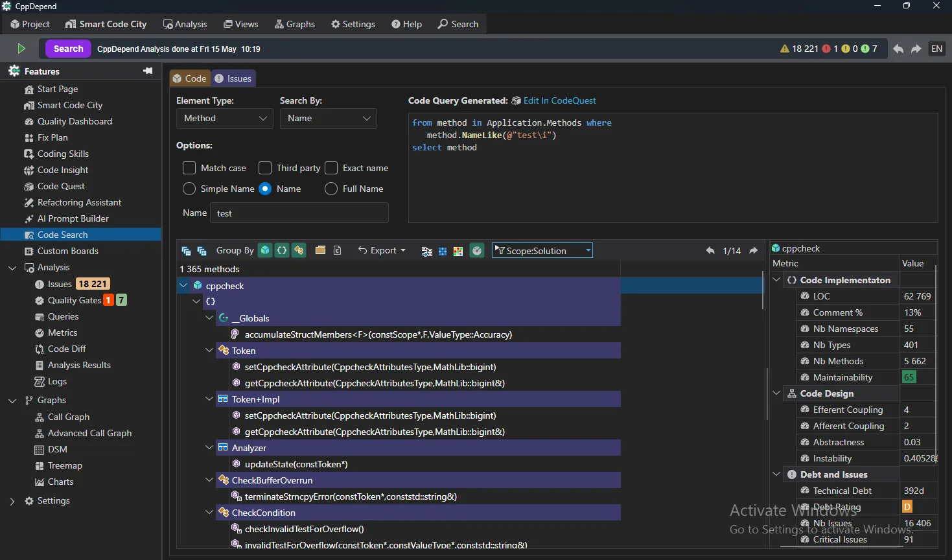Navigate forward using top-right arrow
The width and height of the screenshot is (952, 560).
[916, 49]
